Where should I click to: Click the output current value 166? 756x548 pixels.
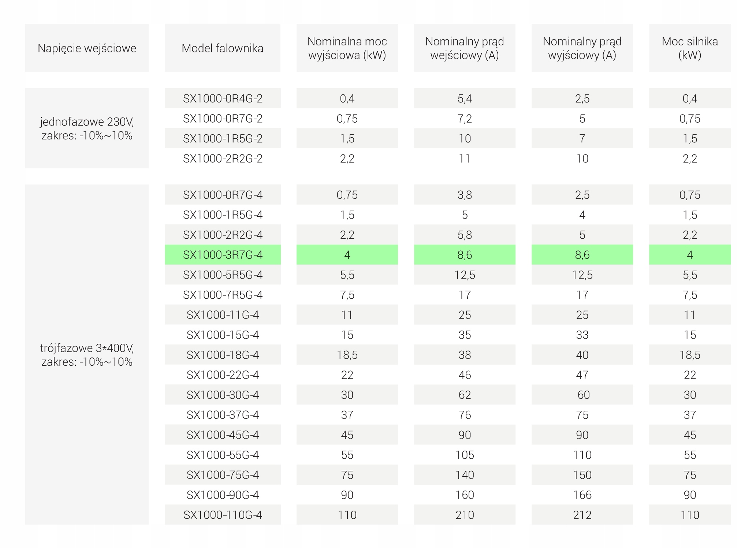point(582,495)
